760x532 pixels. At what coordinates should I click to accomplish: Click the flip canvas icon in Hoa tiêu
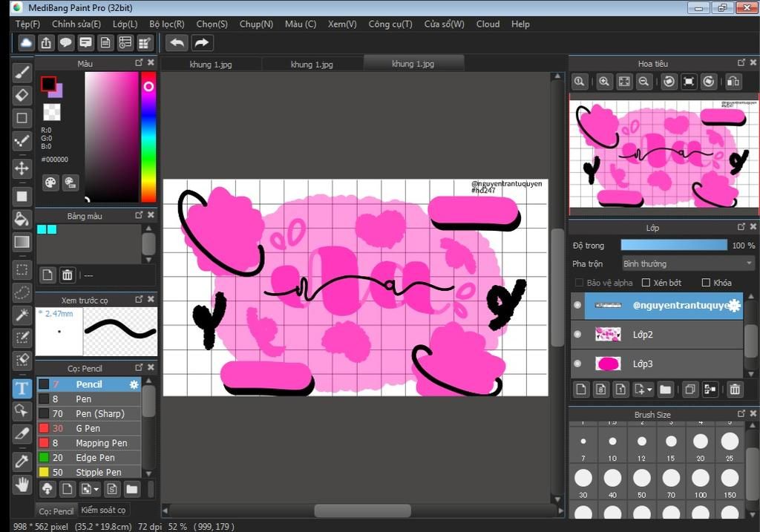[x=733, y=82]
